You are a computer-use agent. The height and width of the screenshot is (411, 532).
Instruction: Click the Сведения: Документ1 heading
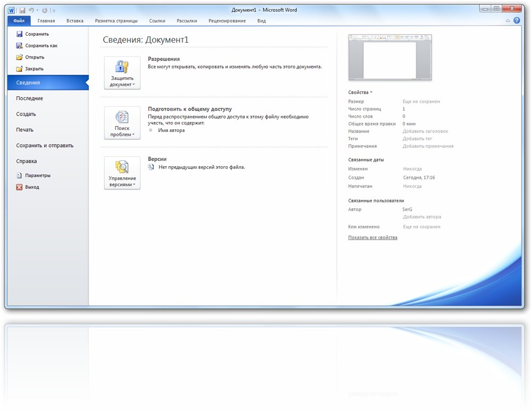click(146, 40)
